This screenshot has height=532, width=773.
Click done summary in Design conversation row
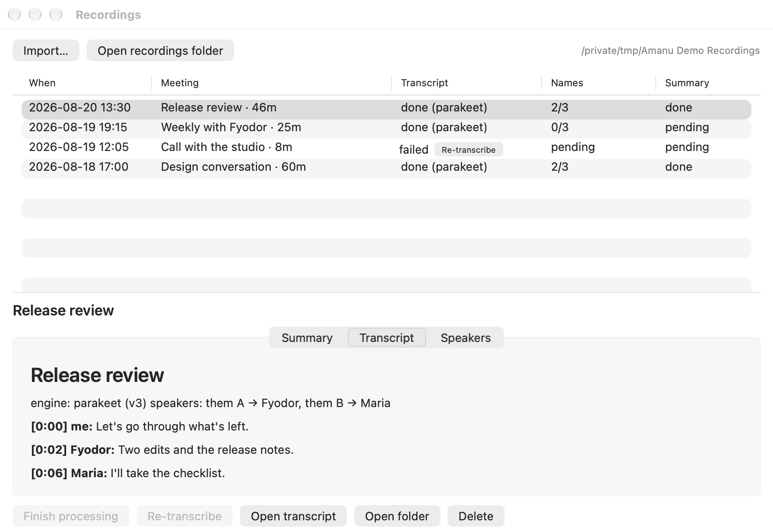pyautogui.click(x=679, y=167)
